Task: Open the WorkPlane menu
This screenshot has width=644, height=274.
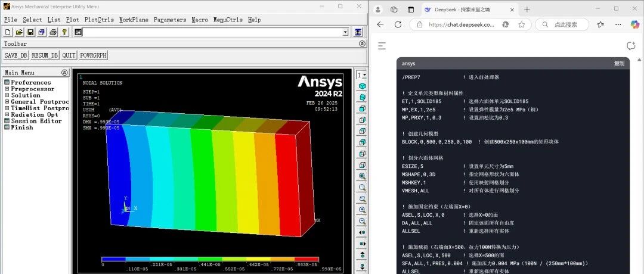Action: [x=134, y=20]
